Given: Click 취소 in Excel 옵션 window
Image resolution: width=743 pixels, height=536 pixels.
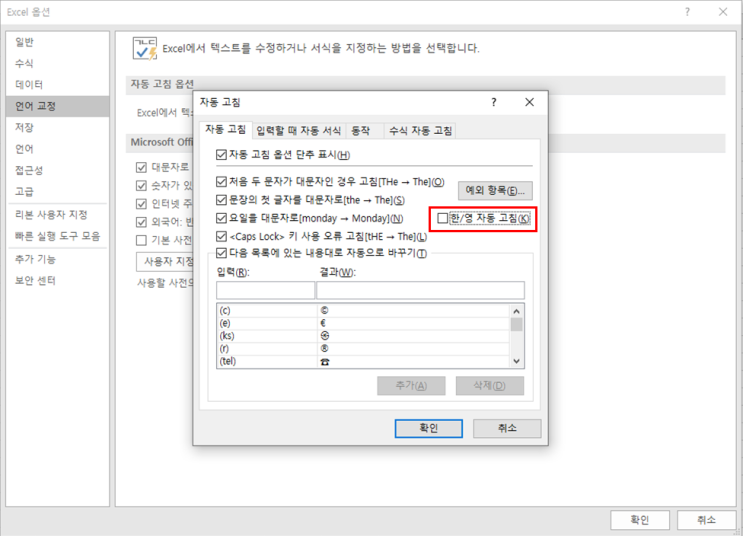Looking at the screenshot, I should (707, 520).
